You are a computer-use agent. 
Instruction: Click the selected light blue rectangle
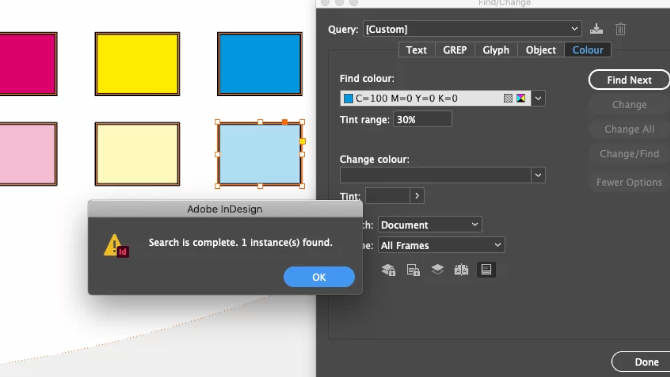[260, 154]
